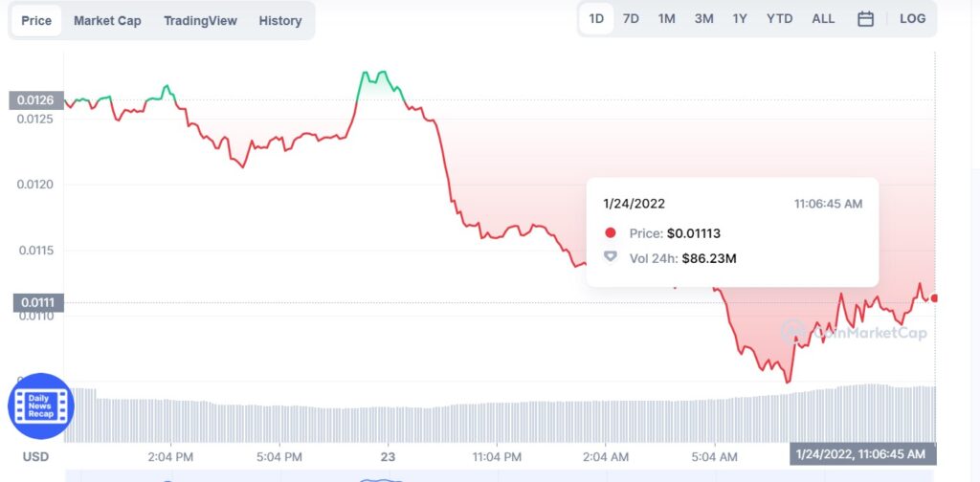The width and height of the screenshot is (980, 482).
Task: Choose the 1Y time range
Action: 740,19
